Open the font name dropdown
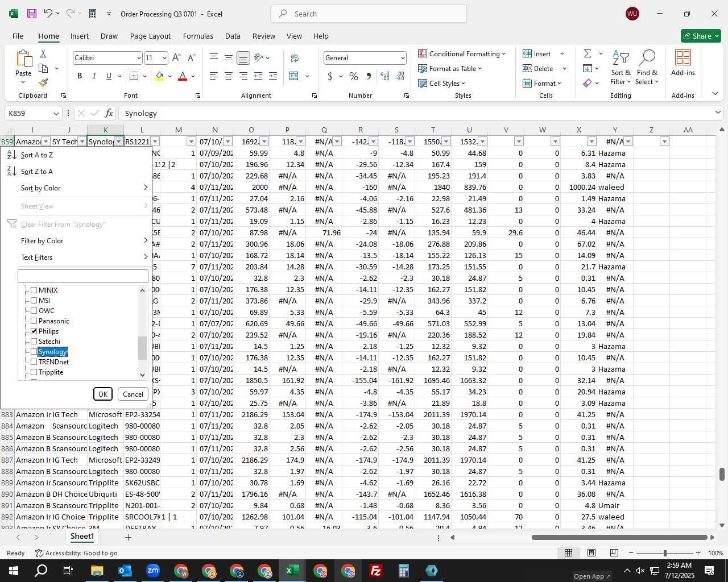This screenshot has width=728, height=582. click(138, 58)
